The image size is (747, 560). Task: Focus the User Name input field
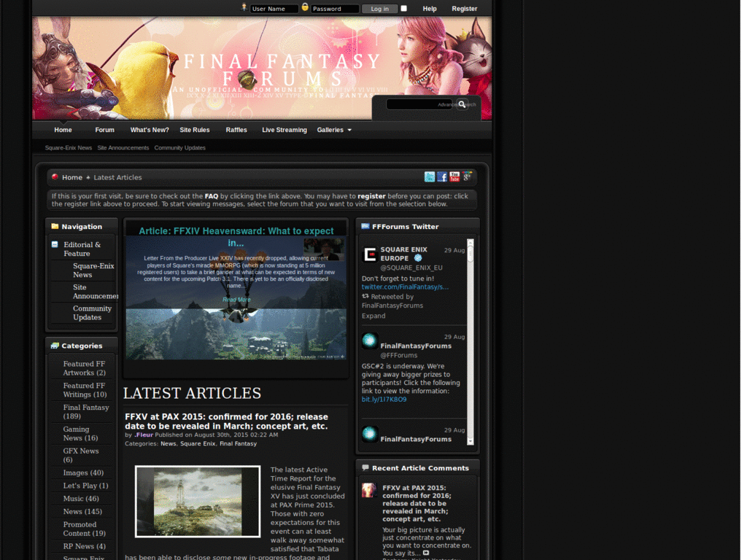pyautogui.click(x=274, y=9)
